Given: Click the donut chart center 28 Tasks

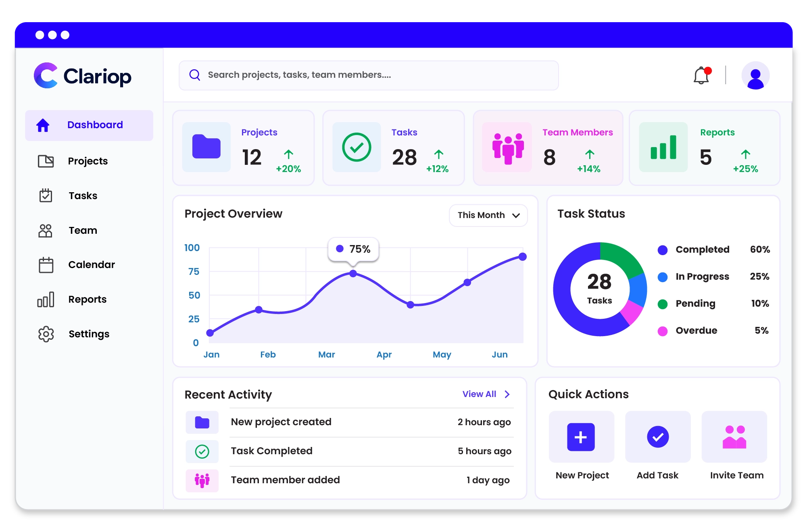Looking at the screenshot, I should coord(600,289).
